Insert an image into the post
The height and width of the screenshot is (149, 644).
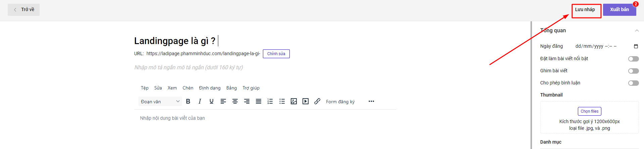(x=294, y=101)
